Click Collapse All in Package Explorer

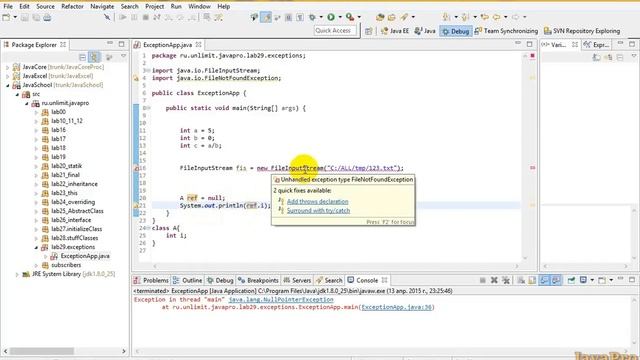(x=82, y=57)
